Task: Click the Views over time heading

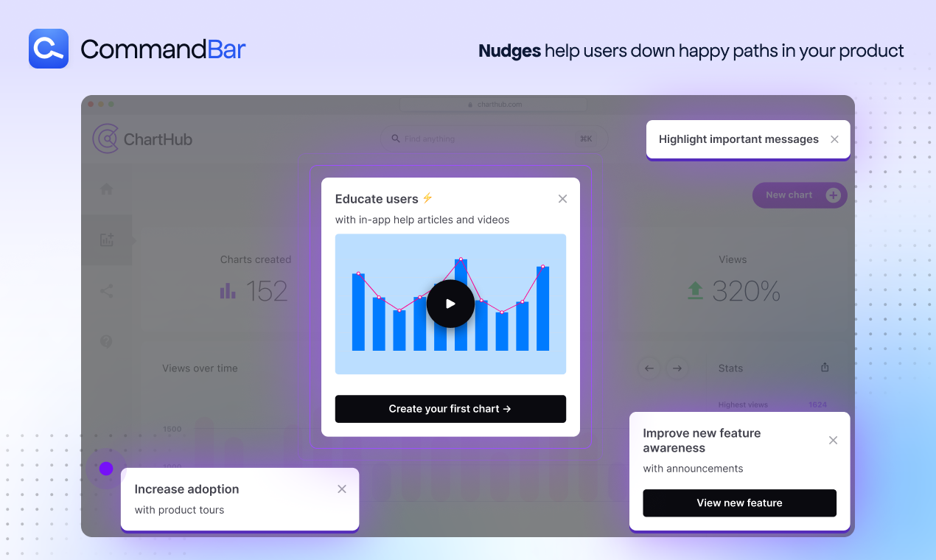Action: pyautogui.click(x=200, y=368)
